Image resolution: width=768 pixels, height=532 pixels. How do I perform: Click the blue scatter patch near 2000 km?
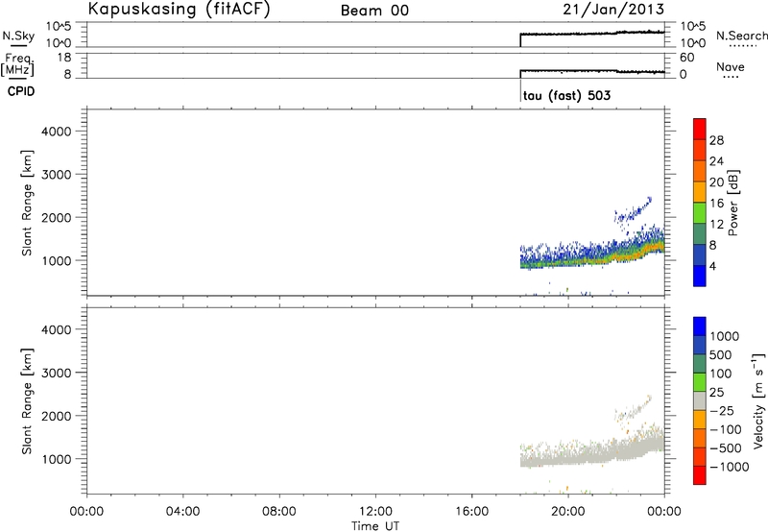pyautogui.click(x=633, y=210)
